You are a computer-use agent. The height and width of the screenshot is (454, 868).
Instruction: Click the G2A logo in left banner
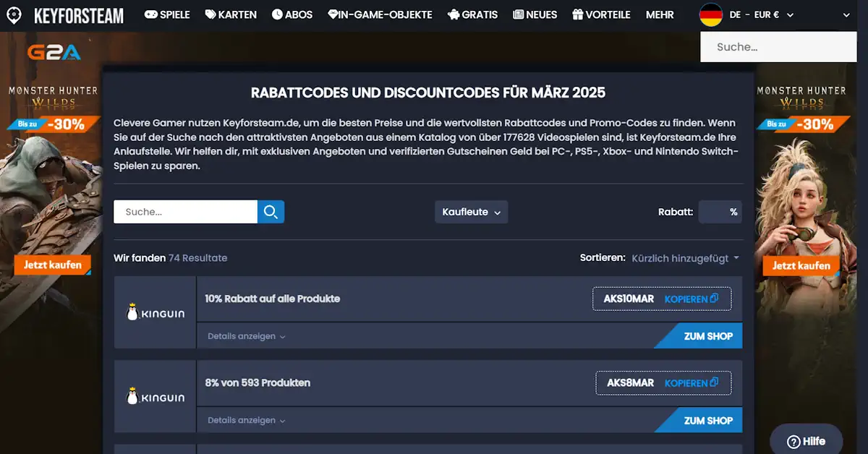54,52
